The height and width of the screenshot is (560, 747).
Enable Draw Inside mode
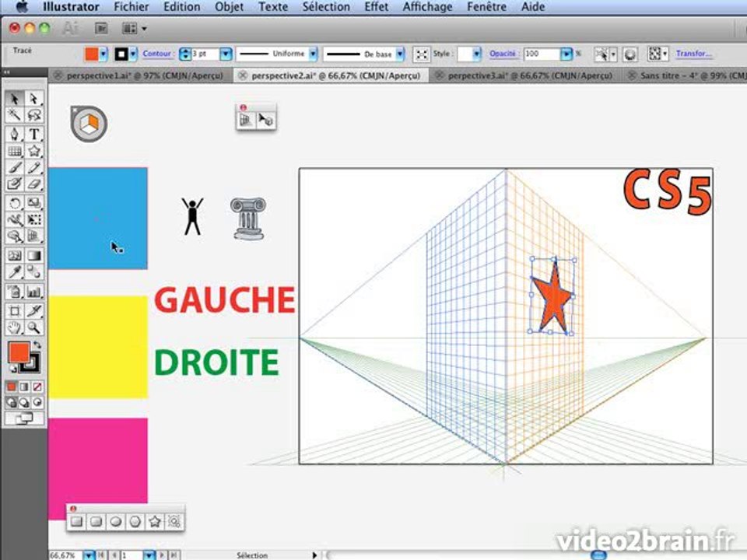tap(37, 403)
